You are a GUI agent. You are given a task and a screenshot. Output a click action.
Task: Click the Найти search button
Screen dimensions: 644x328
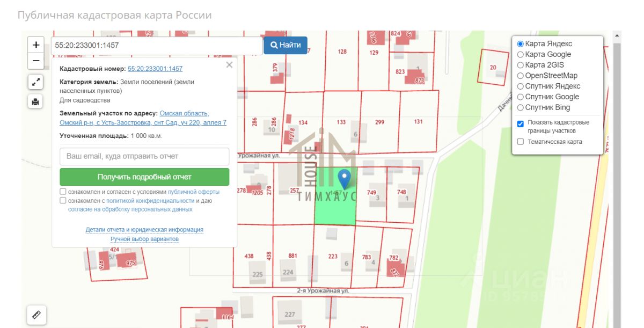click(286, 46)
